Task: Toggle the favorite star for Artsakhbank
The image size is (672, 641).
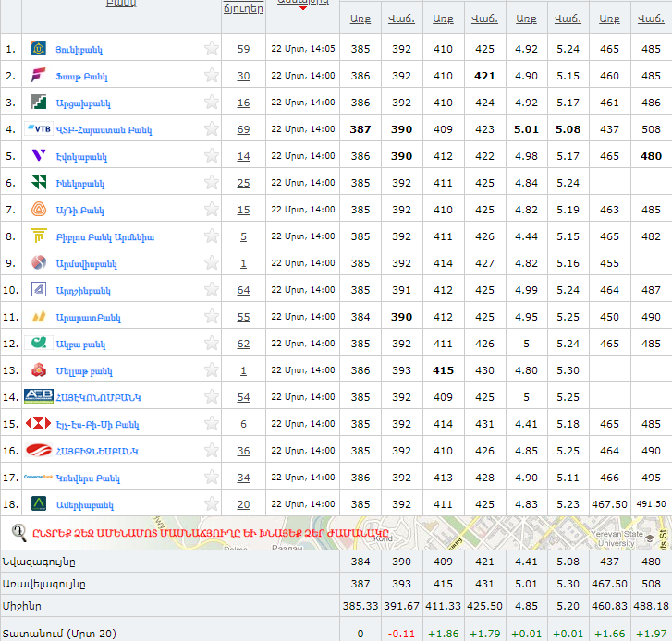Action: point(212,102)
